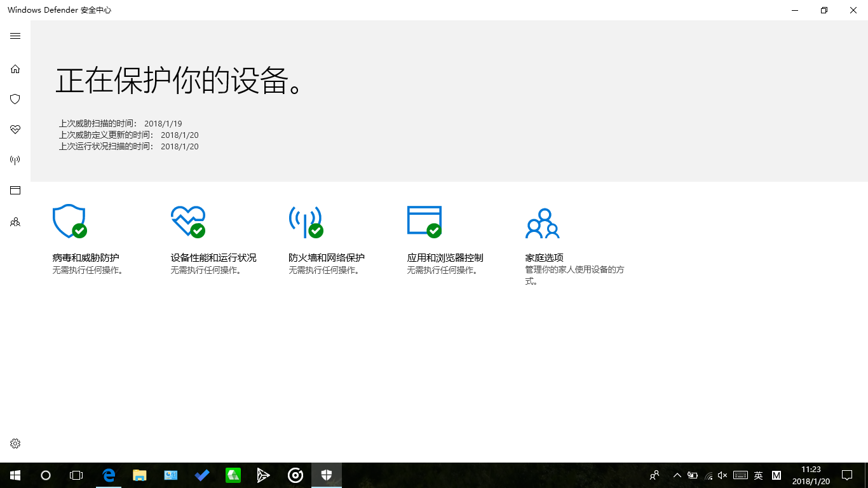Minimize the Windows Defender window
This screenshot has width=868, height=488.
[795, 10]
